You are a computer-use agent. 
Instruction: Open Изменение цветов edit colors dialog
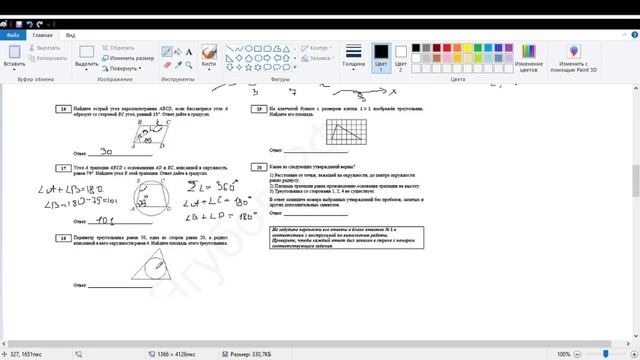529,58
